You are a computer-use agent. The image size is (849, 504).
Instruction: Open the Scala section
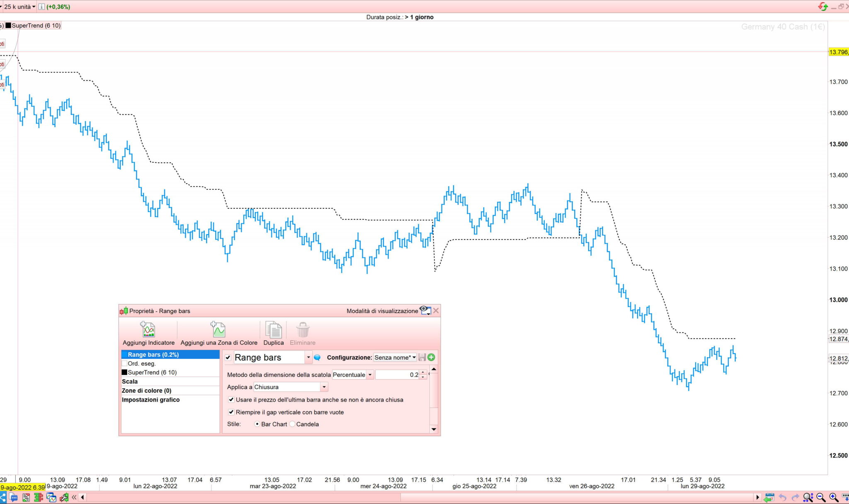[x=130, y=381]
